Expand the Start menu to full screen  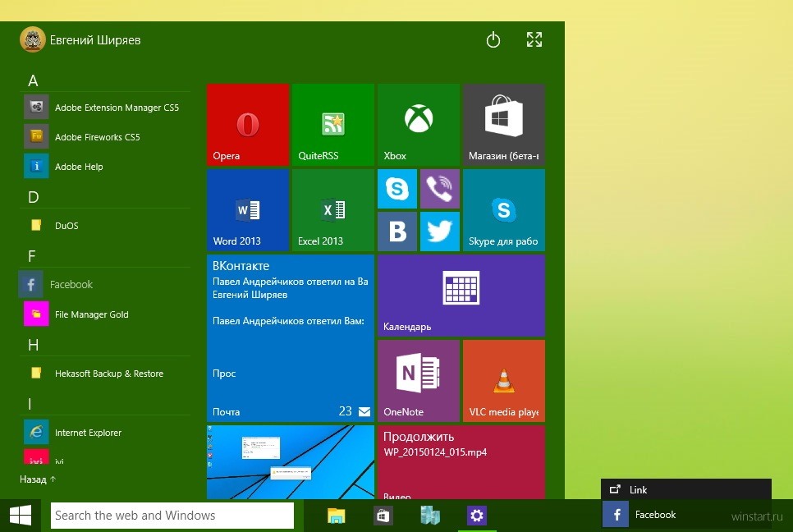point(534,39)
